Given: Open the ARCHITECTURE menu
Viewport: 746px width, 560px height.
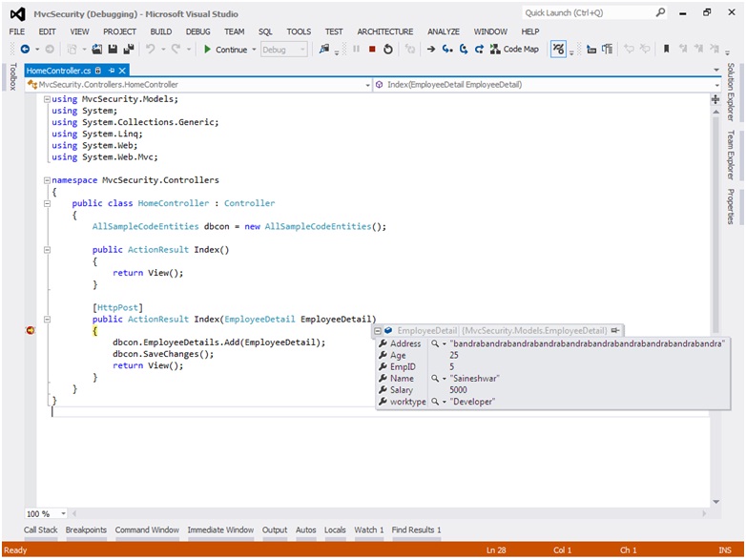Looking at the screenshot, I should pyautogui.click(x=384, y=31).
